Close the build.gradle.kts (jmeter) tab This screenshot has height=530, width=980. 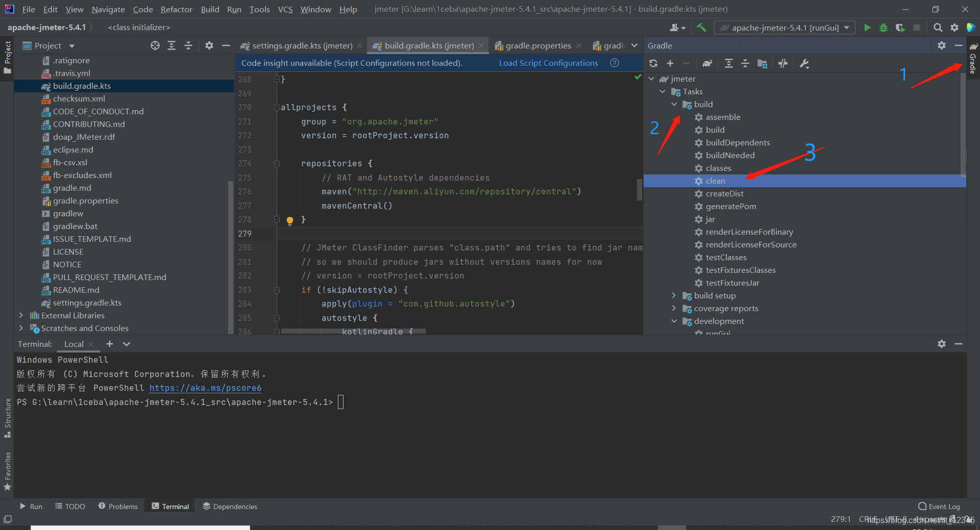coord(481,45)
